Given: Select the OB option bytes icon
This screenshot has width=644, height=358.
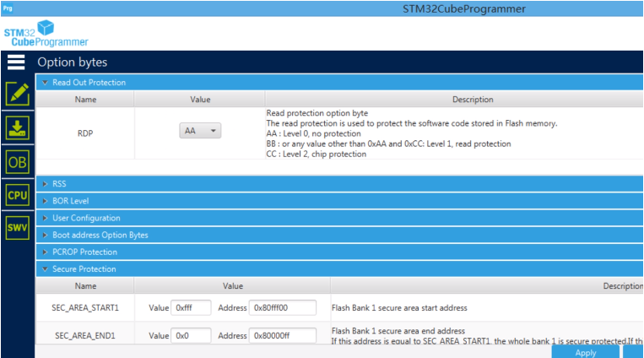Looking at the screenshot, I should click(18, 162).
